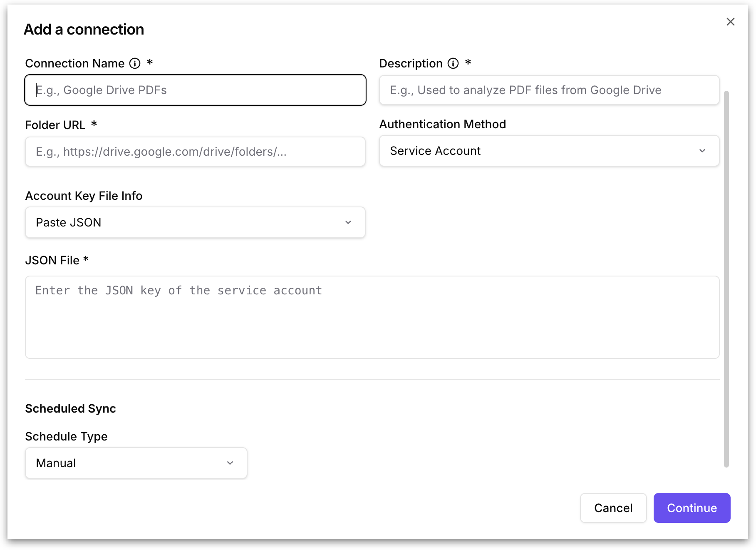Cancel adding the connection
This screenshot has width=756, height=550.
613,508
